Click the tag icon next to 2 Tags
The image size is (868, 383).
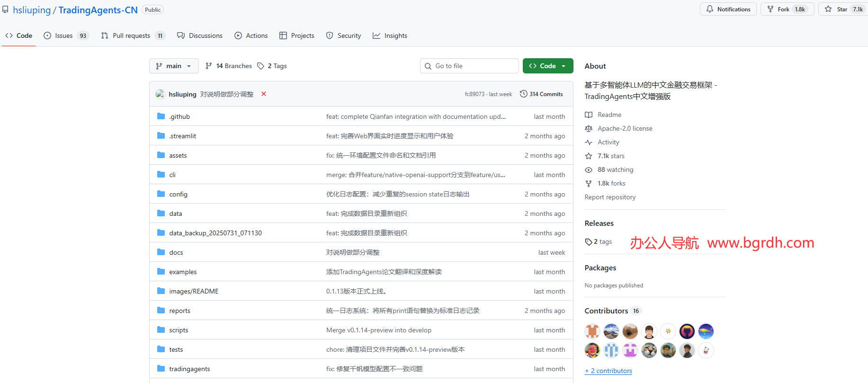pos(260,66)
